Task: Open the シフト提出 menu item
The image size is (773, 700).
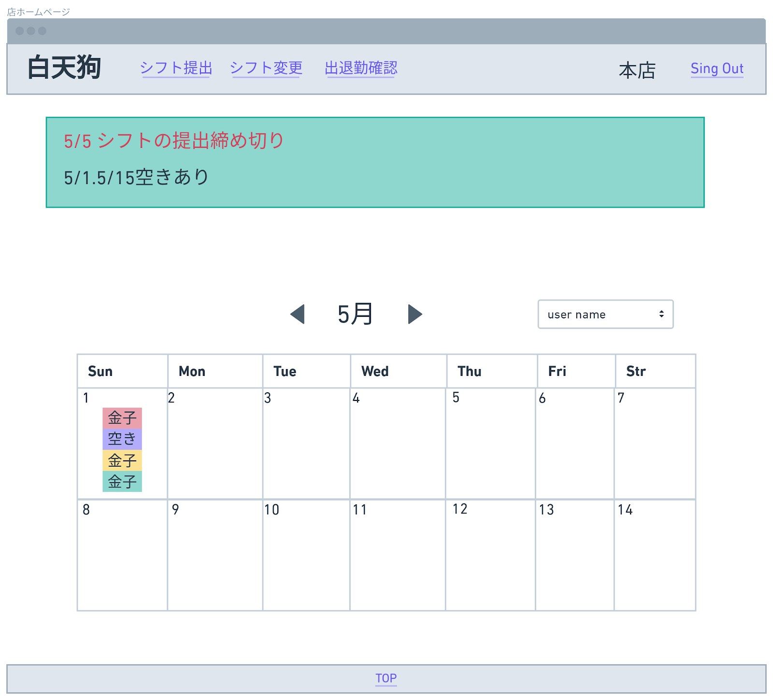Action: (176, 68)
